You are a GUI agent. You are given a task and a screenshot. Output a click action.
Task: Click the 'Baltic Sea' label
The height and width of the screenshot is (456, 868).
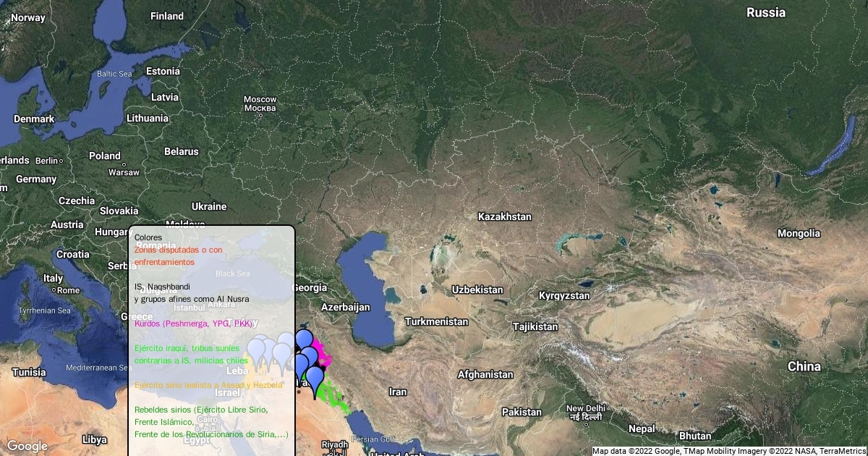(x=114, y=74)
